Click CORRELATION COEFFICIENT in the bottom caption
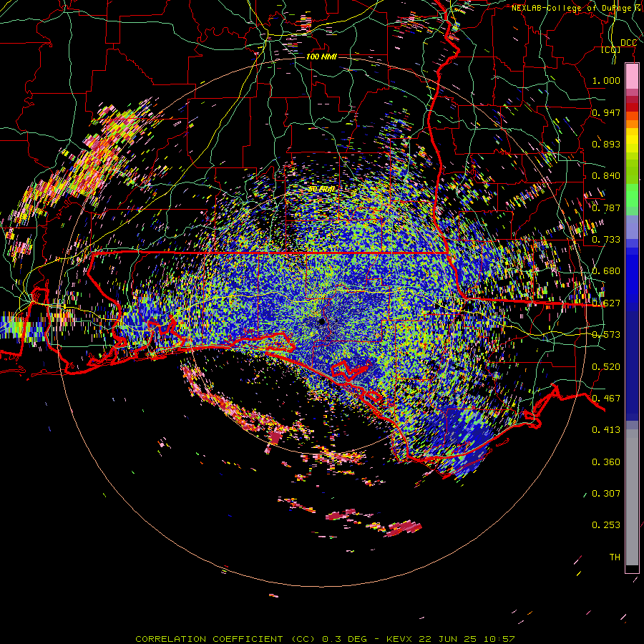The height and width of the screenshot is (644, 644). (x=209, y=639)
